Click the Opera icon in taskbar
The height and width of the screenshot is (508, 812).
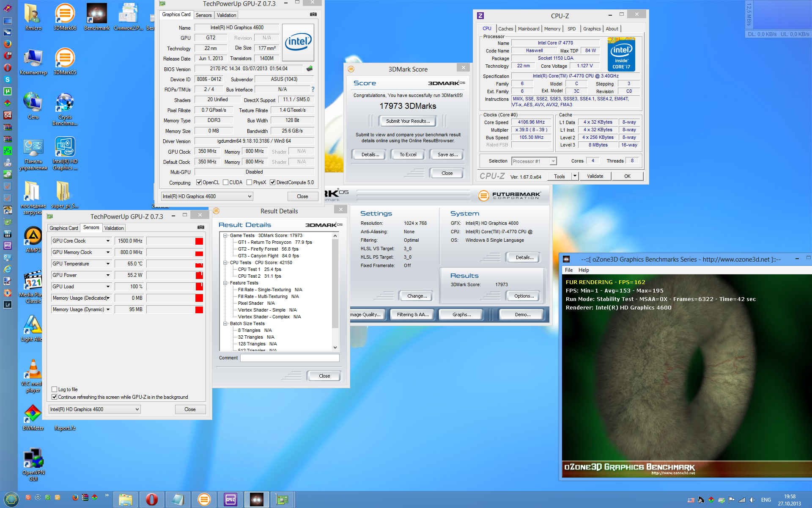(151, 500)
